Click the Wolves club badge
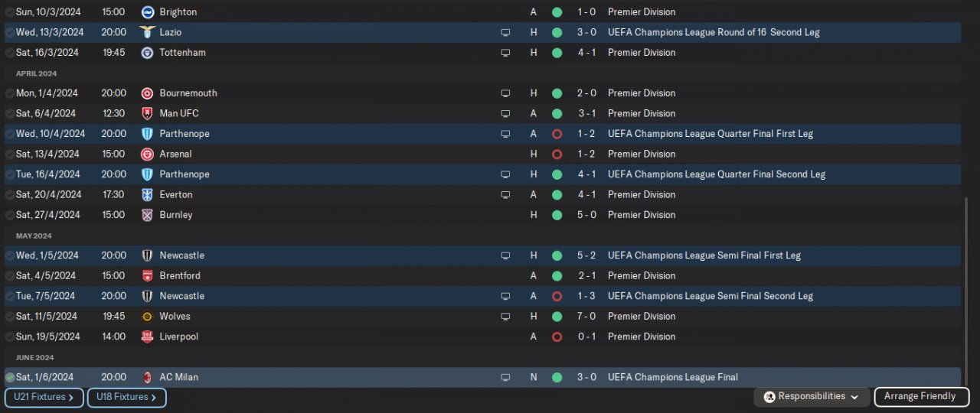This screenshot has width=980, height=413. [x=148, y=317]
